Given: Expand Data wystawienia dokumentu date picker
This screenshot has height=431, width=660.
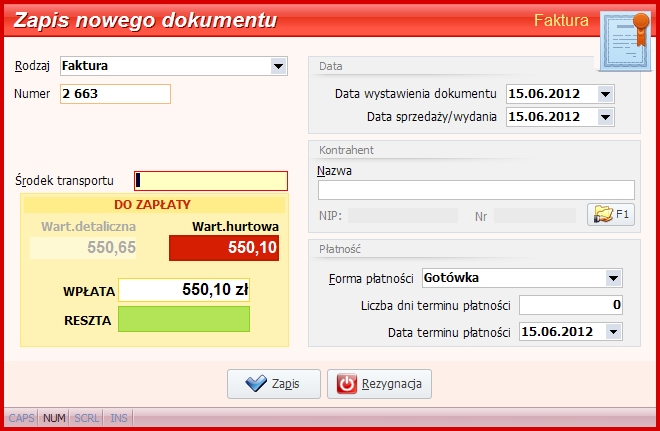Looking at the screenshot, I should pyautogui.click(x=605, y=94).
